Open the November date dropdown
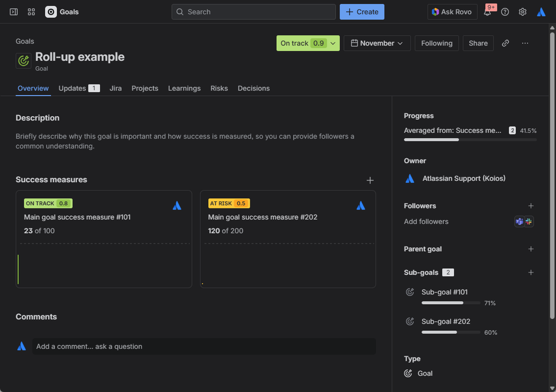This screenshot has height=392, width=556. coord(377,43)
